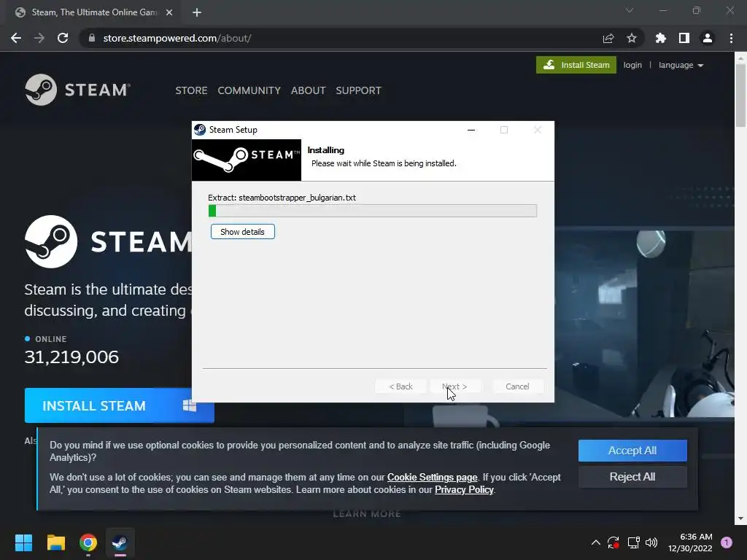
Task: Open the ABOUT menu item
Action: point(309,90)
